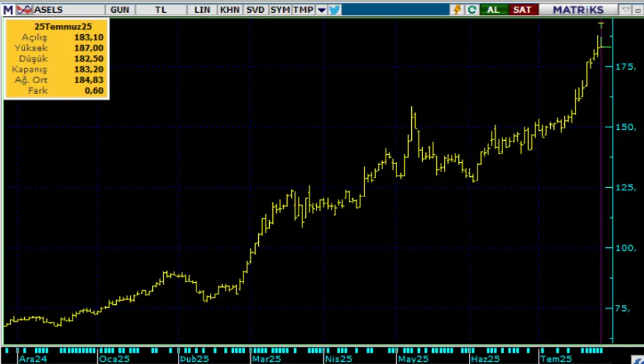Select the Yüksek value 187,00
Screen dimensions: 644x364
[x=89, y=48]
